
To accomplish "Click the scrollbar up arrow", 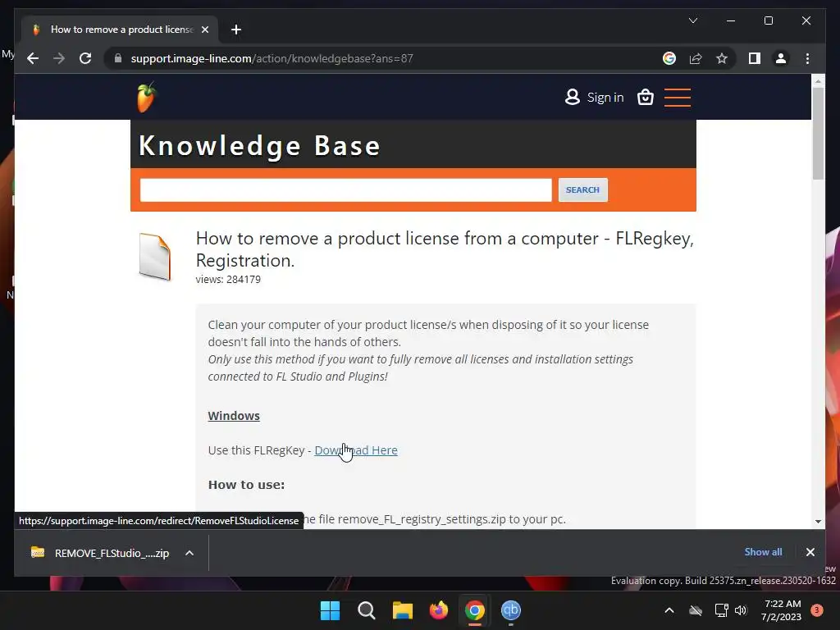I will 818,81.
